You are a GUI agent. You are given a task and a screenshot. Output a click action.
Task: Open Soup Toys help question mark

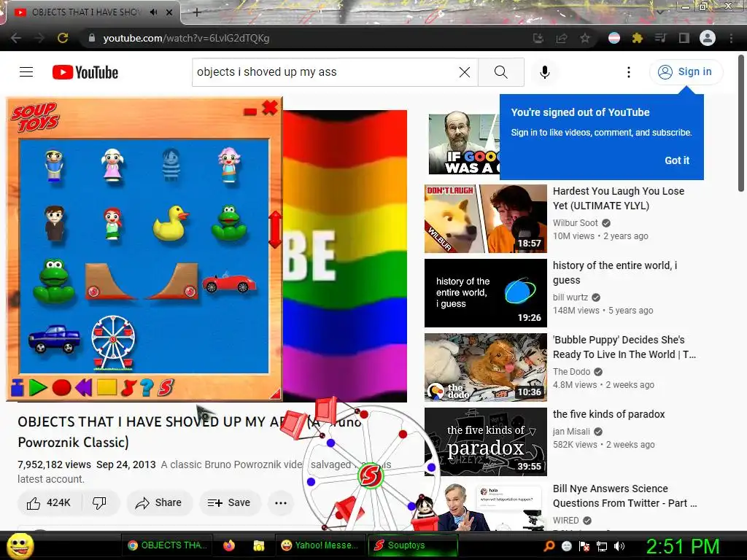tap(147, 388)
